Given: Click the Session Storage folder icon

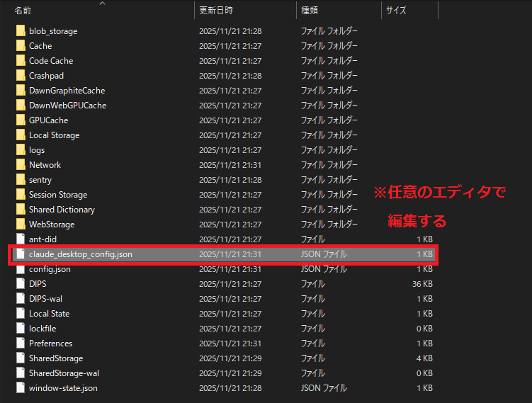Looking at the screenshot, I should click(x=21, y=195).
